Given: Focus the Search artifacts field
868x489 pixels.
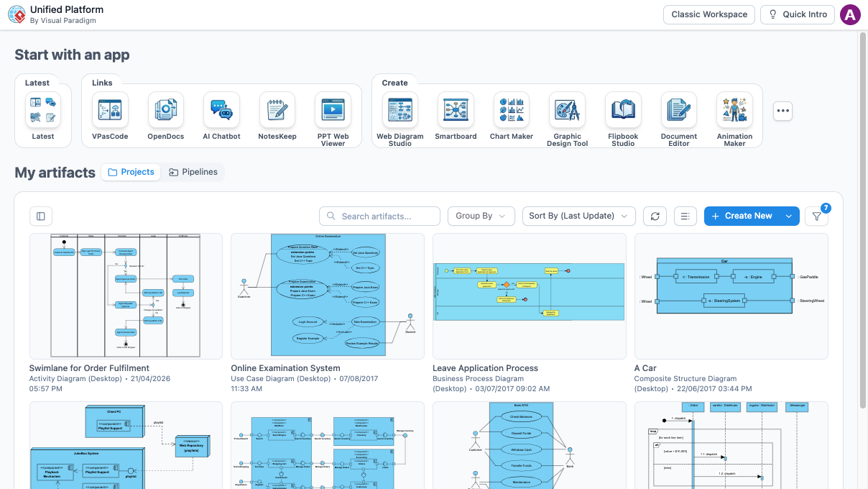Looking at the screenshot, I should coord(379,216).
